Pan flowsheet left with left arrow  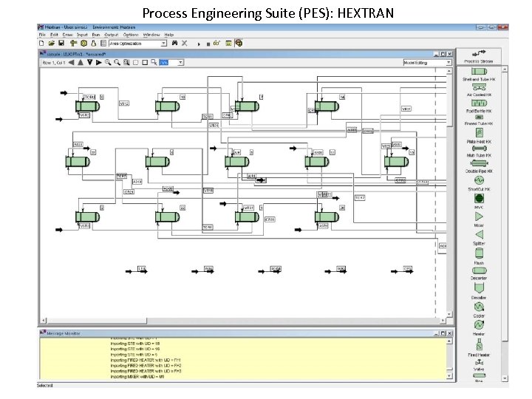(72, 62)
